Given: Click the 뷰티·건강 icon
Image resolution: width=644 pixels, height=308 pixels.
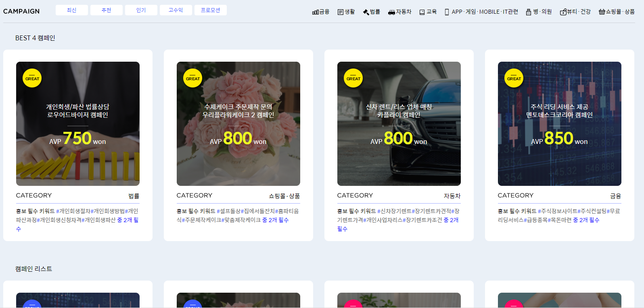Looking at the screenshot, I should coord(563,12).
